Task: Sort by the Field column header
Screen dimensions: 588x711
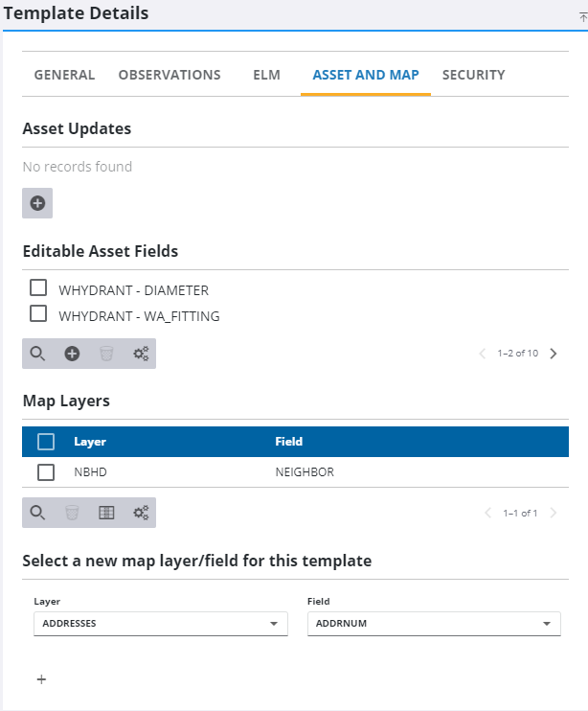Action: 289,442
